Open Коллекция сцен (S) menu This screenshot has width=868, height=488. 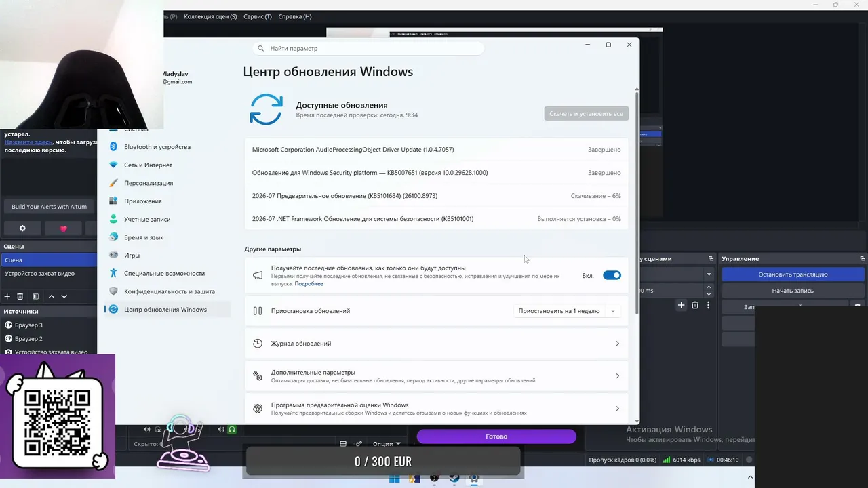coord(210,16)
